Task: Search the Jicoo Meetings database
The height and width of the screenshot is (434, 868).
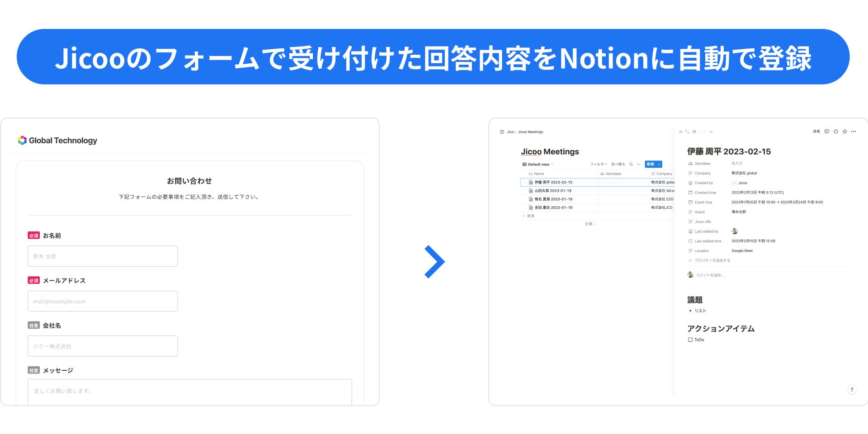Action: point(631,164)
